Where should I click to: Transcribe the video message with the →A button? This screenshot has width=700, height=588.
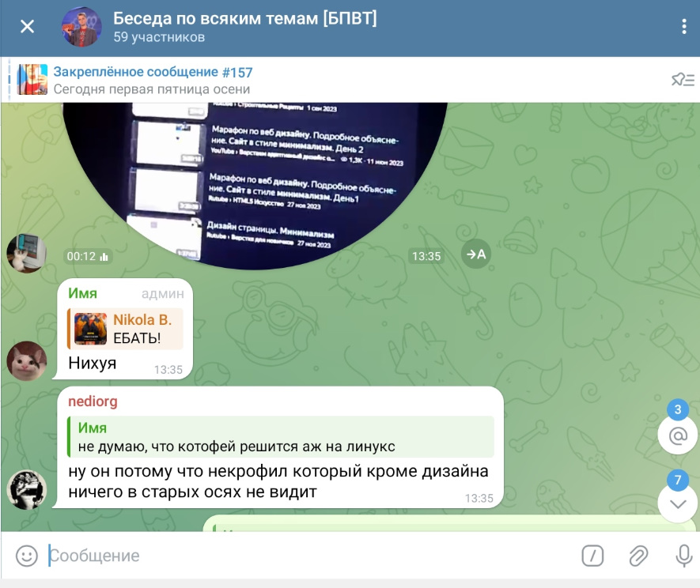click(476, 254)
